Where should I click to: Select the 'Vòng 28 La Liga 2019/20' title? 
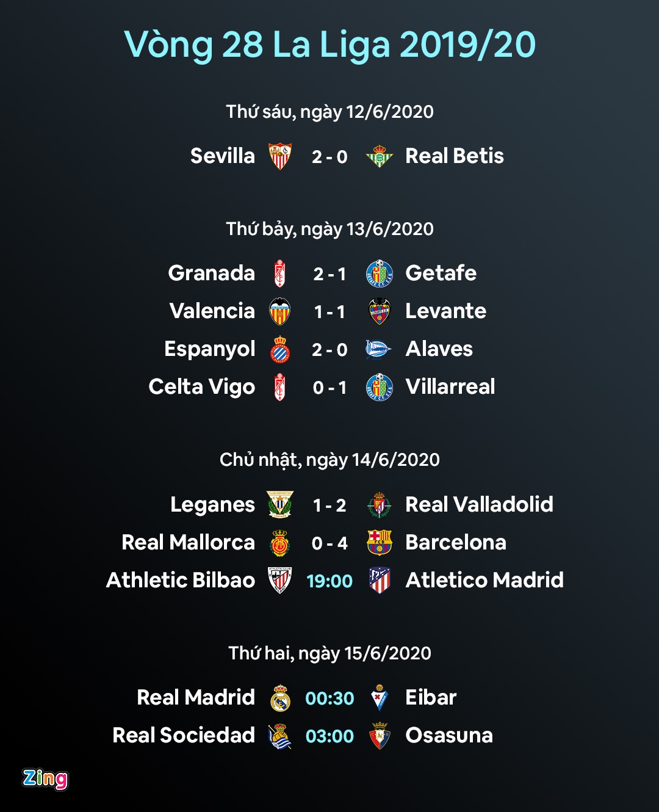pyautogui.click(x=329, y=45)
